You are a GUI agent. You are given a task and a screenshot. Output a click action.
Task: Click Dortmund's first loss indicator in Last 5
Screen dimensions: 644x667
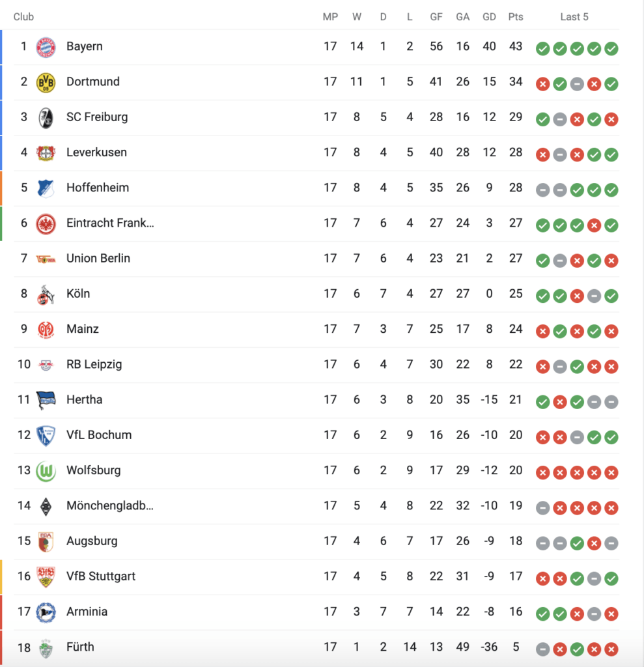(542, 83)
